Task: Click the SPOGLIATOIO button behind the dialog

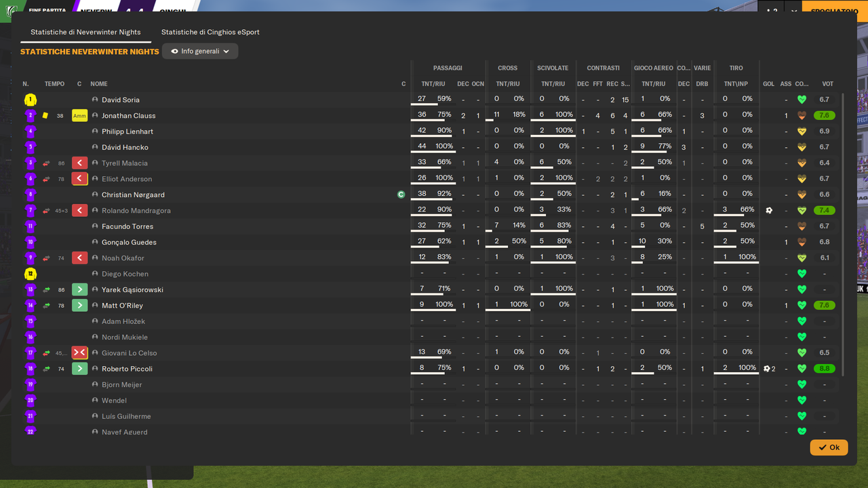Action: point(835,11)
